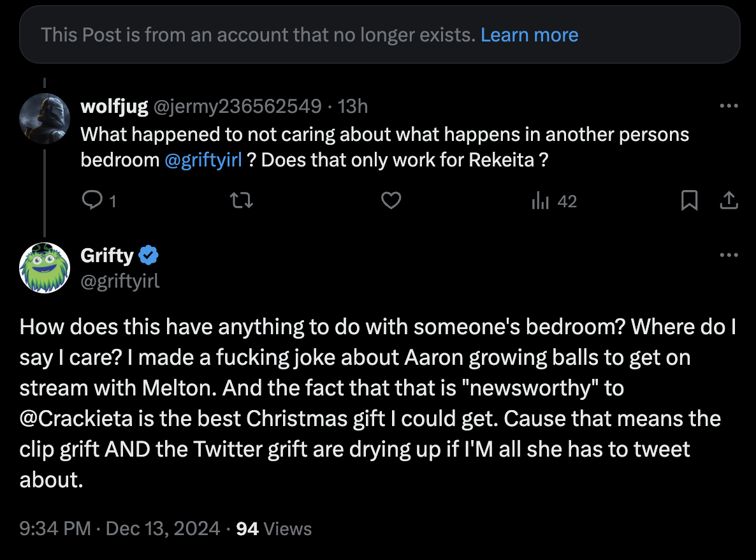Open wolfjug display name profile

coord(114,106)
